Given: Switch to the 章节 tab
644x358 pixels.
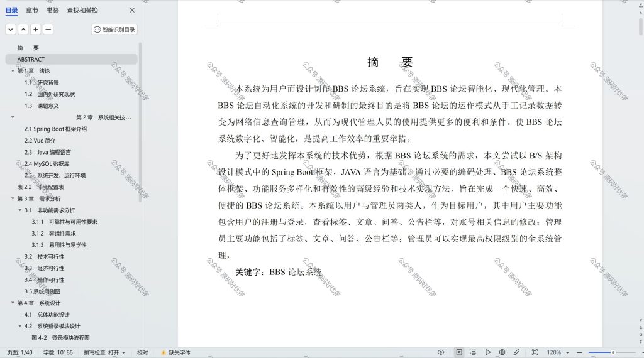Looking at the screenshot, I should 31,10.
